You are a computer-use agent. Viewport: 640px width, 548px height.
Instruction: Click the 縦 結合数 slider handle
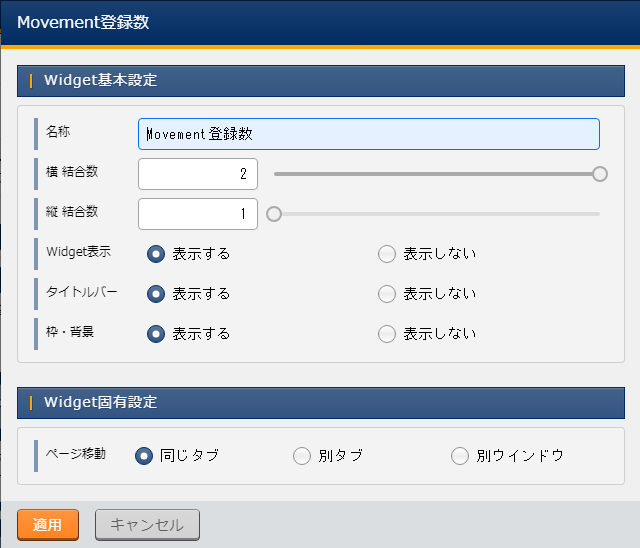point(274,214)
